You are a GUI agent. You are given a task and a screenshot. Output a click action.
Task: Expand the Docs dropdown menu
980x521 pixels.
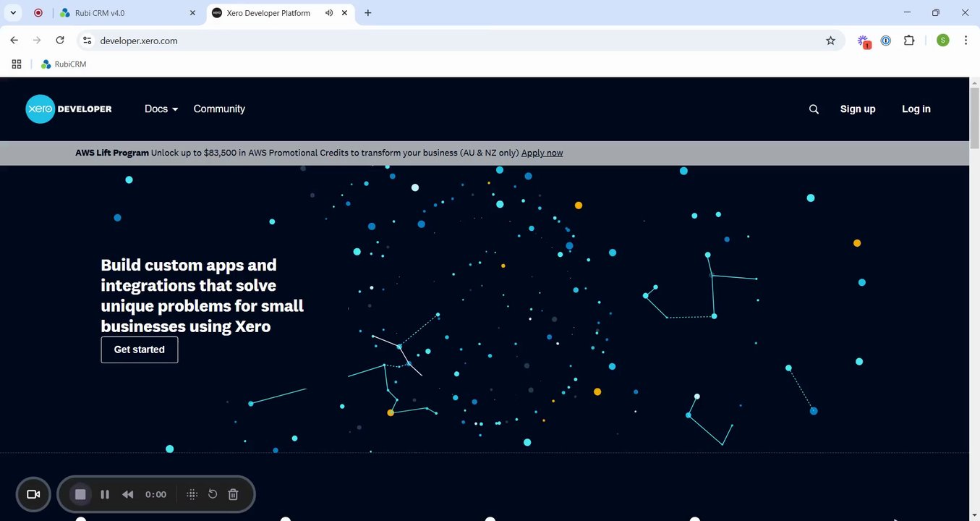[161, 109]
